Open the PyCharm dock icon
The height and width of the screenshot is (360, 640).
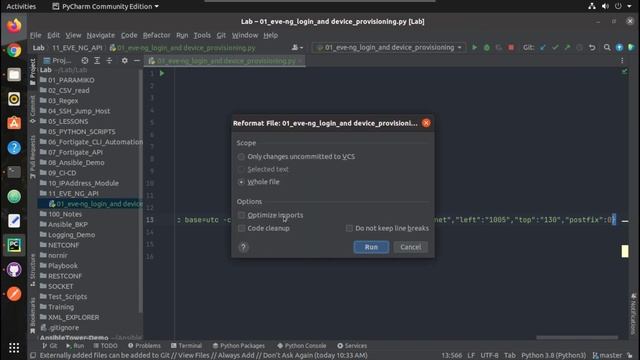(14, 245)
